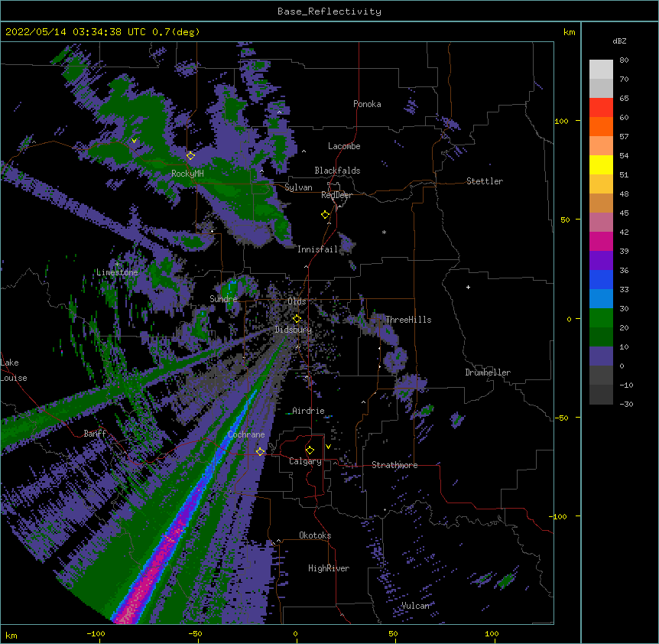The image size is (659, 644).
Task: Pick the yellow 51-54 dBZ legend swatch
Action: point(601,164)
